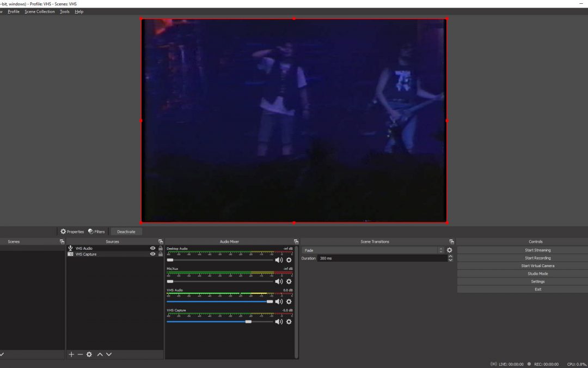Move selected source down with arrow icon
588x368 pixels.
click(109, 354)
